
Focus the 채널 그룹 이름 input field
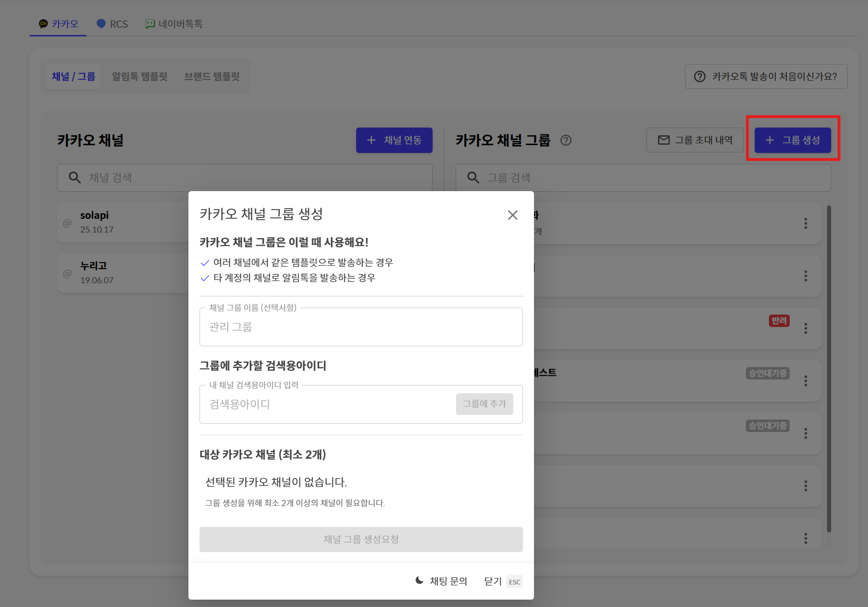tap(361, 327)
